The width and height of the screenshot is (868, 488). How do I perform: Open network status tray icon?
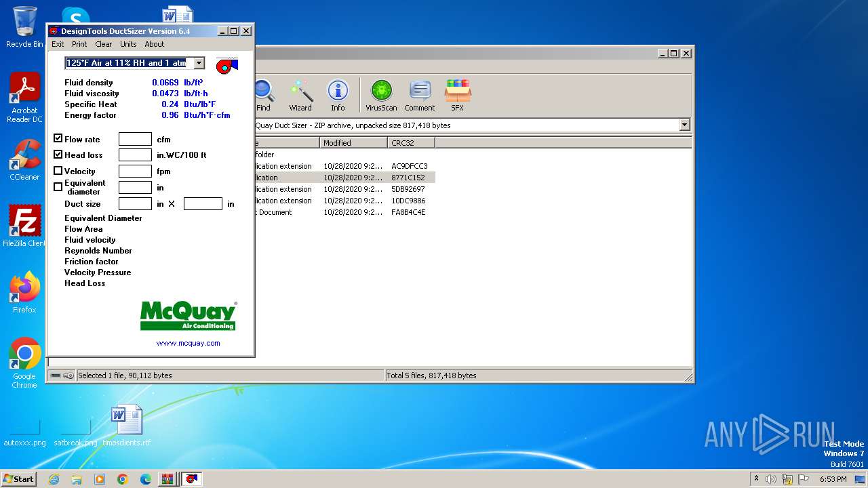pyautogui.click(x=787, y=479)
